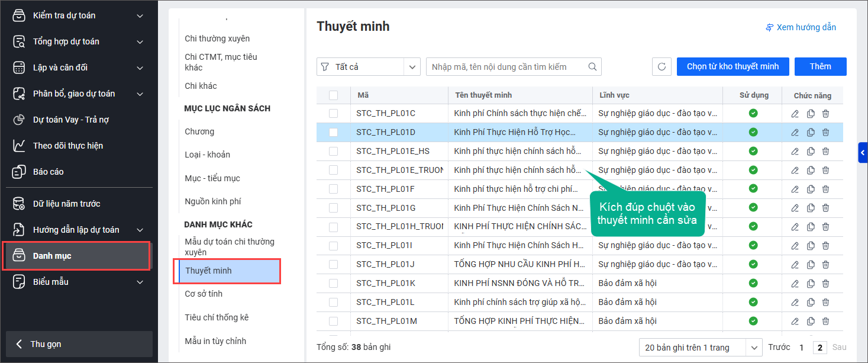Select checkbox for row STC_TH_PL01G

coord(333,208)
